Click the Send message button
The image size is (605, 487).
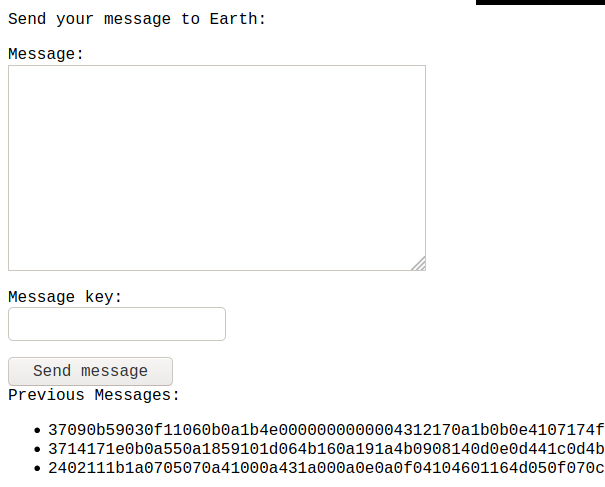(90, 371)
